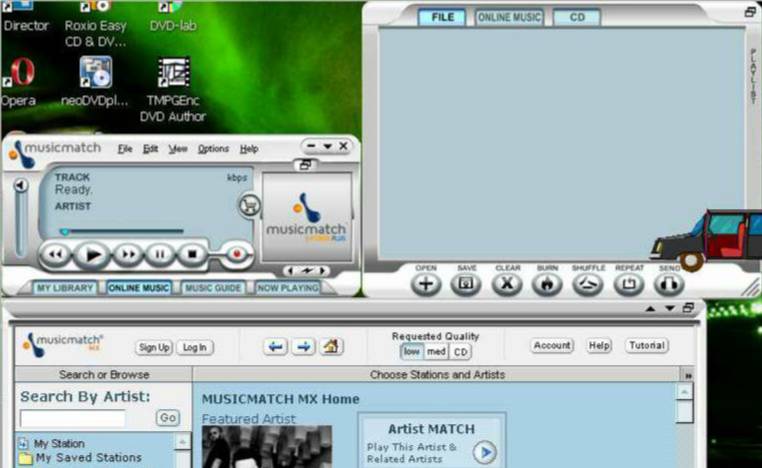Expand online panel with down triangle

coord(670,308)
